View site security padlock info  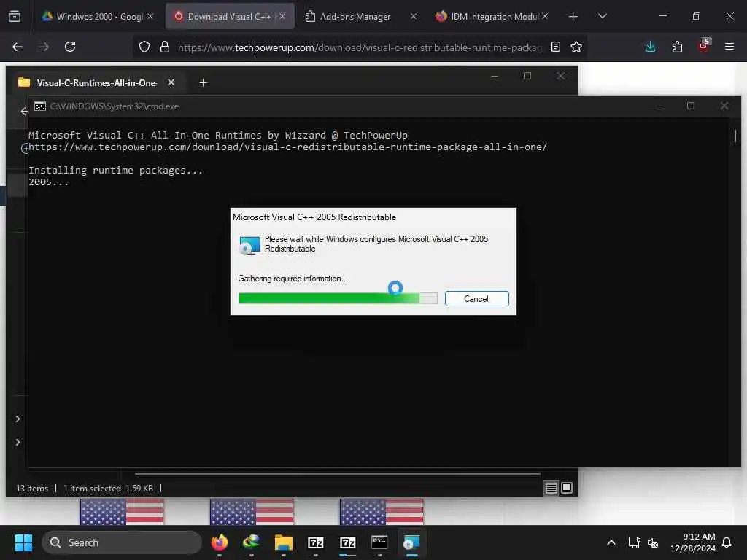pos(165,47)
